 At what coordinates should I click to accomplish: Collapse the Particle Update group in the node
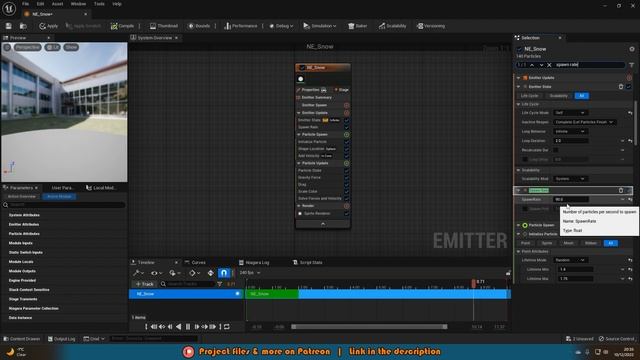[x=299, y=163]
